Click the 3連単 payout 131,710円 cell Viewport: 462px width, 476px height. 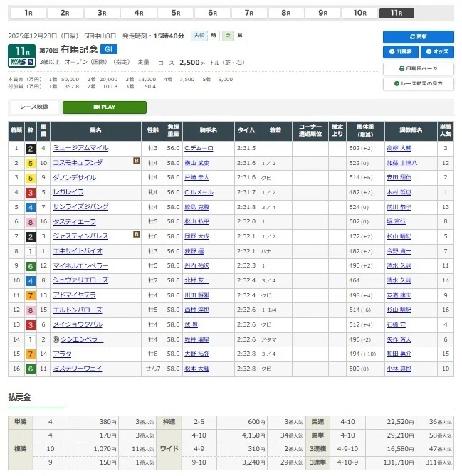click(x=391, y=462)
